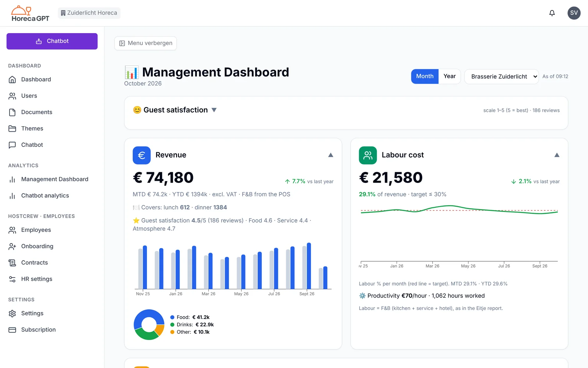Click the blue euro Revenue icon

(x=141, y=155)
